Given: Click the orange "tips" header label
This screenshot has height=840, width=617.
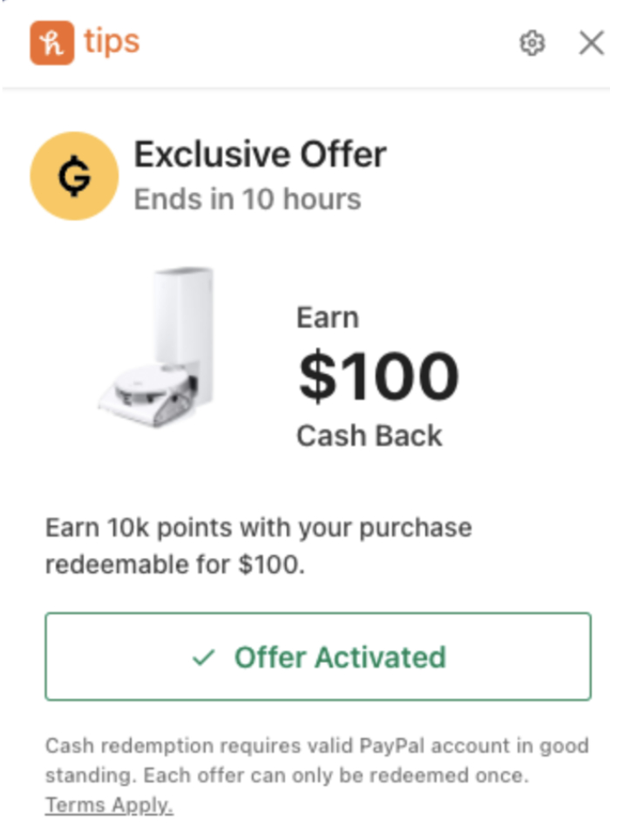Looking at the screenshot, I should point(112,42).
